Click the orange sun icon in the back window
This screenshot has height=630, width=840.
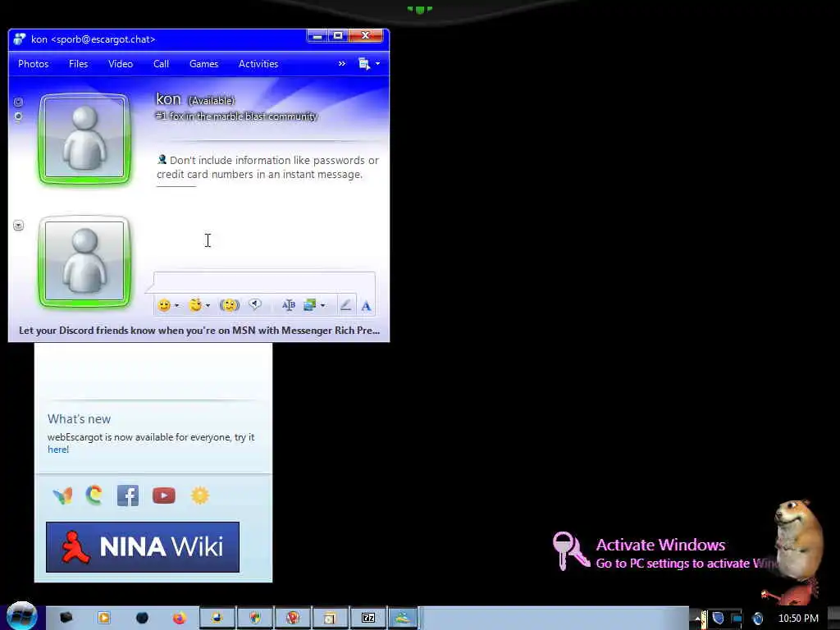(x=200, y=495)
